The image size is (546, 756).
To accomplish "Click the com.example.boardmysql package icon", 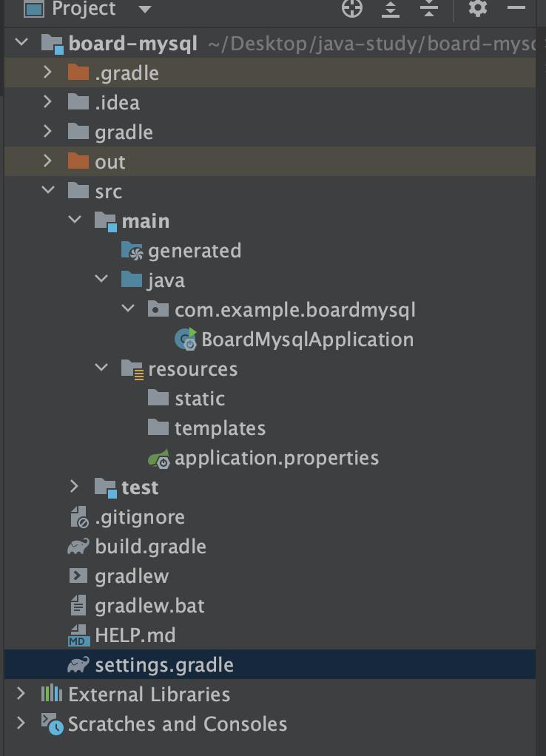I will tap(158, 308).
